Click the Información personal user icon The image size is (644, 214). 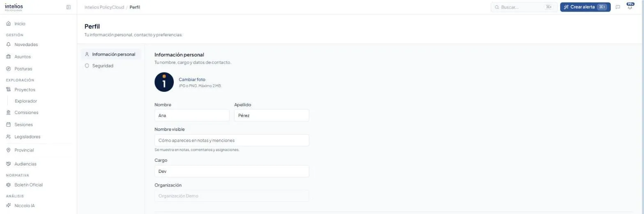(x=87, y=54)
